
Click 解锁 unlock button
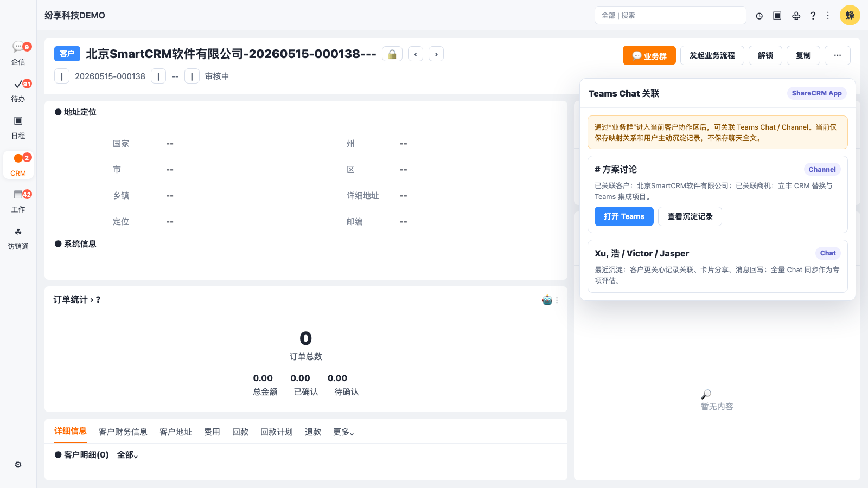pyautogui.click(x=765, y=55)
